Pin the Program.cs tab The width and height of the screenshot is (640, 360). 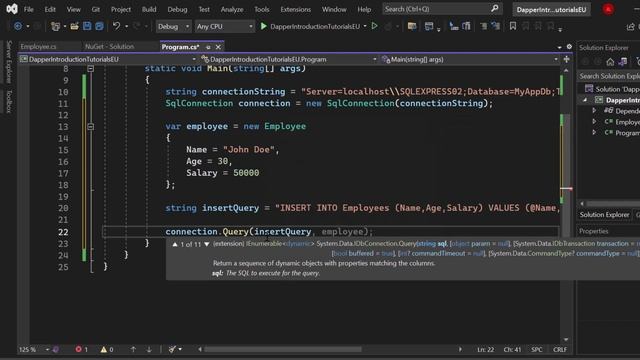(x=208, y=47)
